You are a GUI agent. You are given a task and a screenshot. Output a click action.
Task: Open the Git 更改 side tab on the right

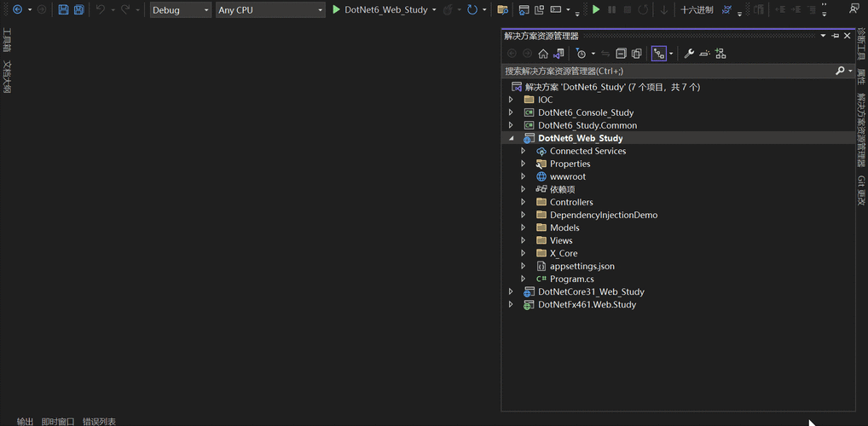pos(861,190)
